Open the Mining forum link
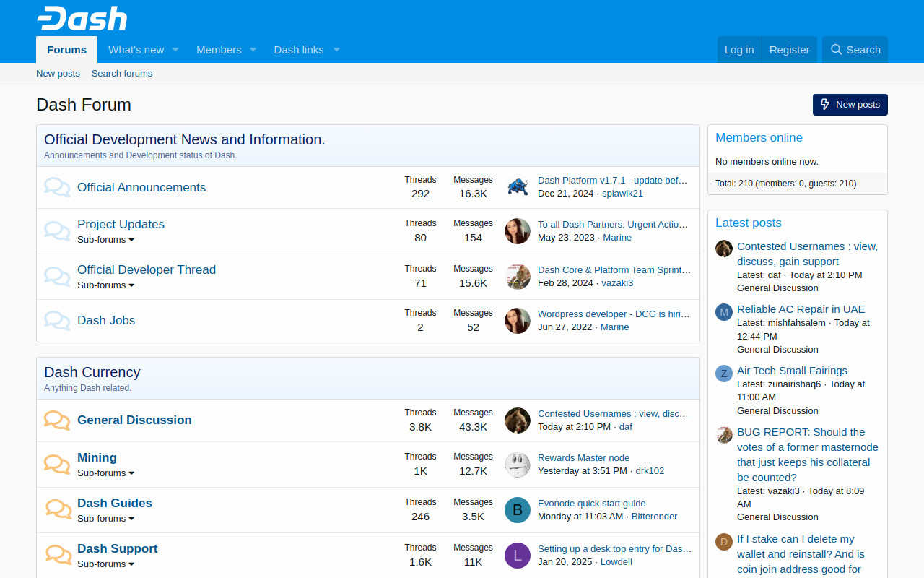Image resolution: width=924 pixels, height=578 pixels. pyautogui.click(x=97, y=457)
